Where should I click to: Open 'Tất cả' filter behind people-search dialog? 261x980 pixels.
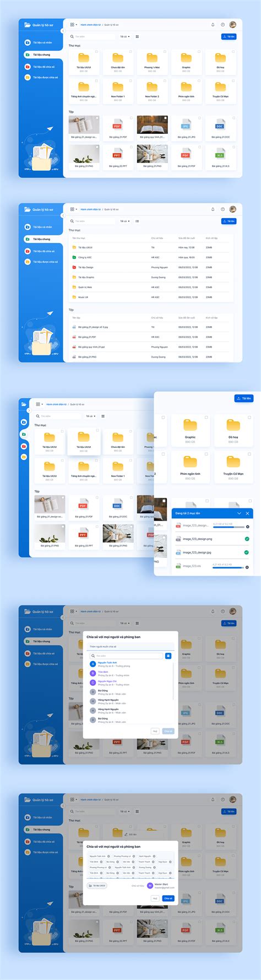[124, 624]
